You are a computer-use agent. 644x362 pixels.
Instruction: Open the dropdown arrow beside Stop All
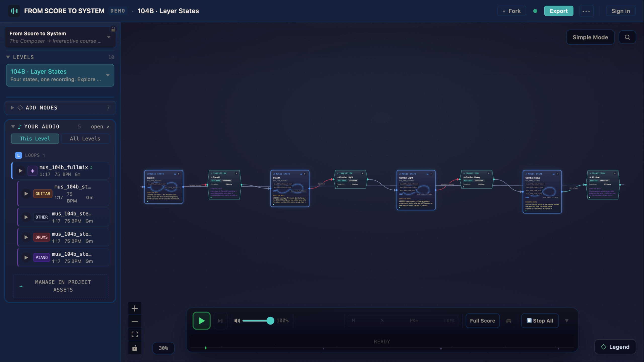pos(567,321)
